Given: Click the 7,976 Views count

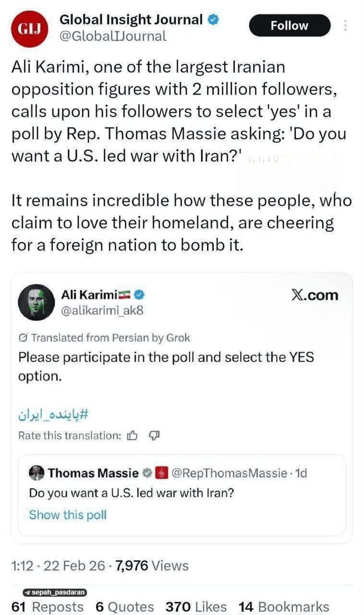Looking at the screenshot, I should pyautogui.click(x=151, y=565).
